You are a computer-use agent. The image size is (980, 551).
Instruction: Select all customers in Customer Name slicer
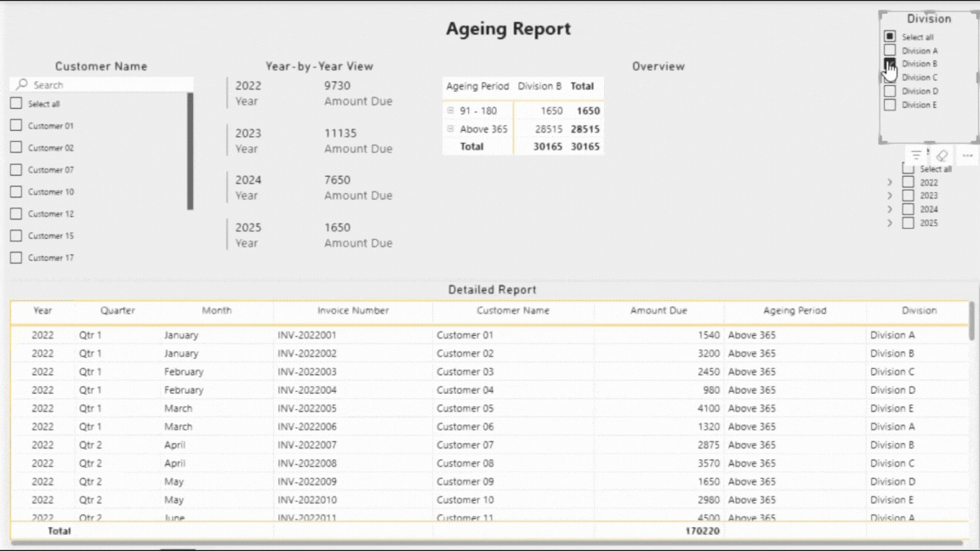14,103
